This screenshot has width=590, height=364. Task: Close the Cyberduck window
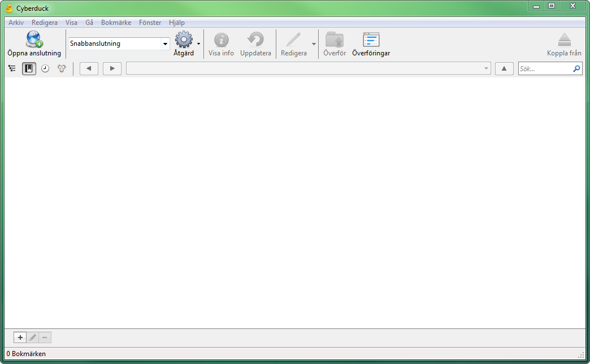pyautogui.click(x=572, y=6)
